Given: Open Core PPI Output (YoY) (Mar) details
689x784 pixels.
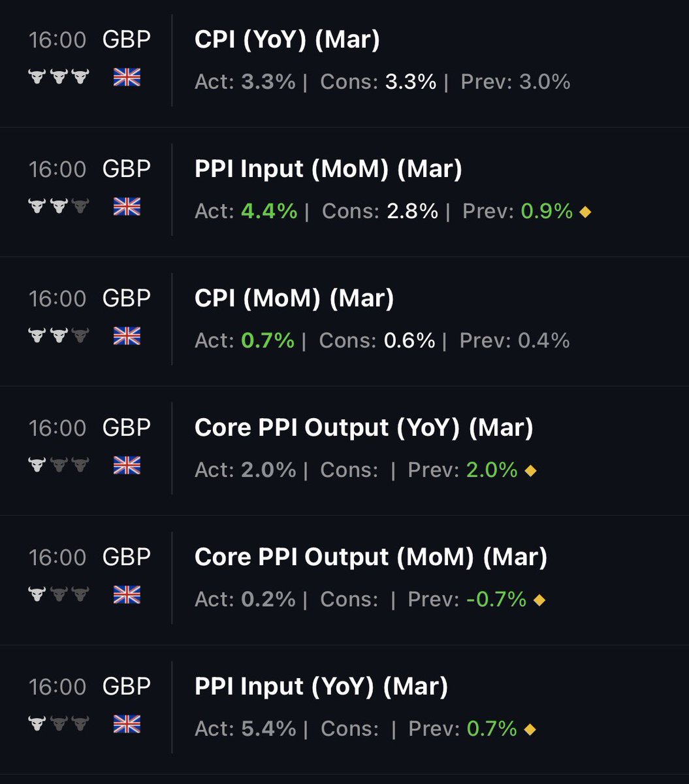Looking at the screenshot, I should (x=364, y=428).
